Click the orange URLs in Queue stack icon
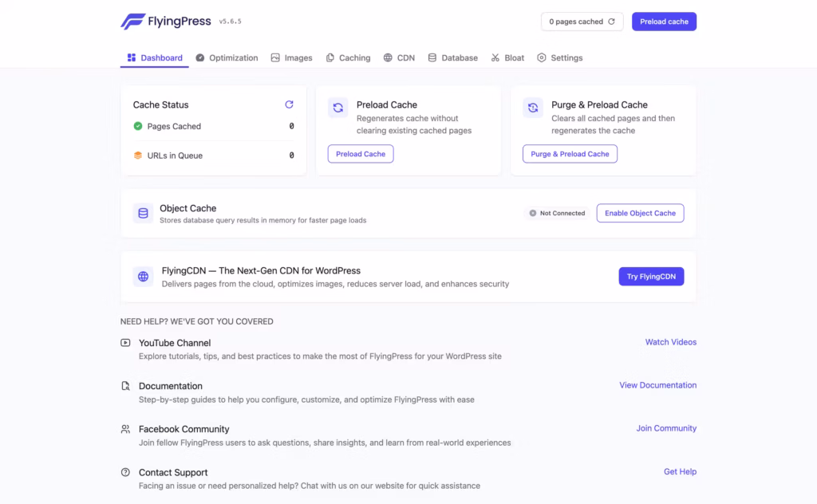 click(x=138, y=156)
